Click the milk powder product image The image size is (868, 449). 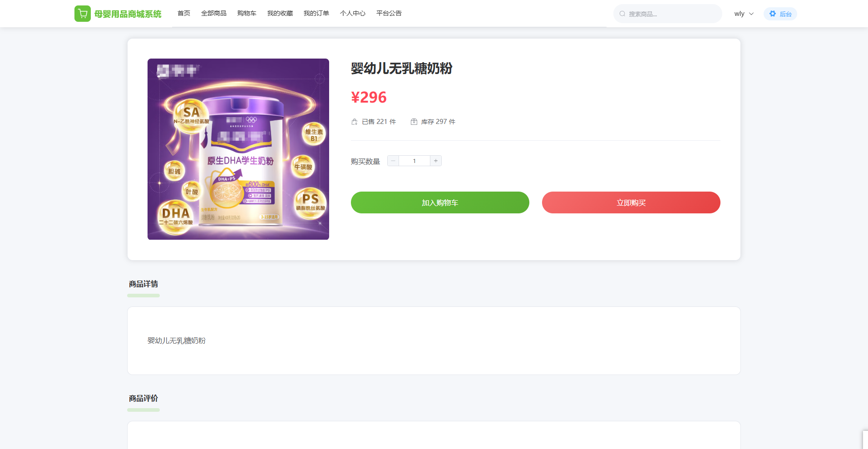(238, 149)
